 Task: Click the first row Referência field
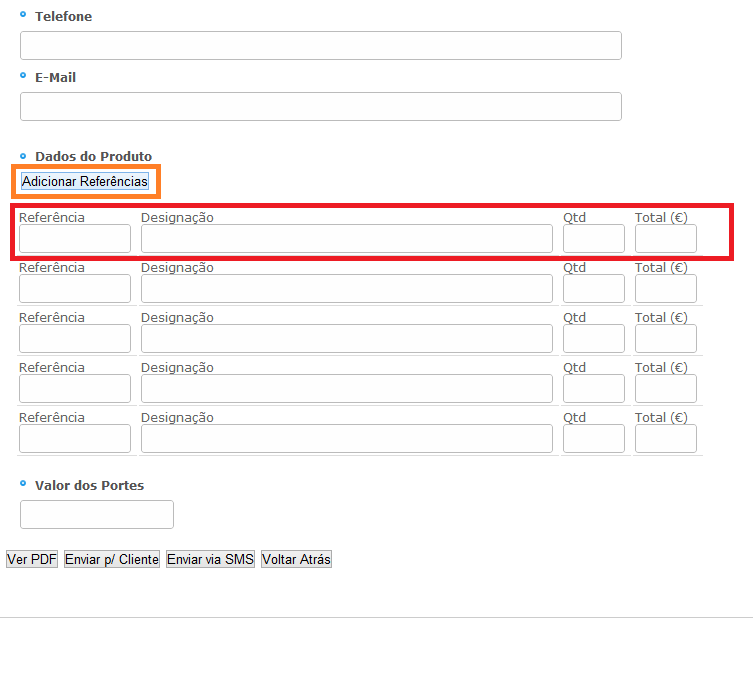pyautogui.click(x=75, y=239)
